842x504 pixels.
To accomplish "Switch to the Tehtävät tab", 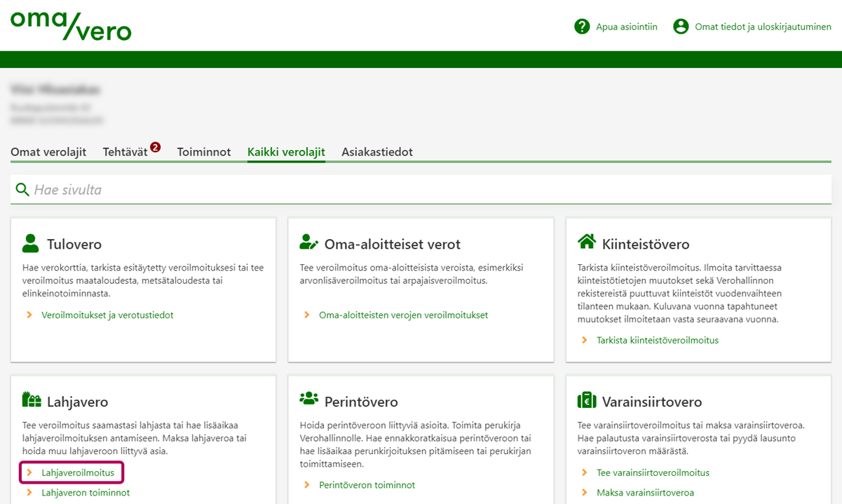I will 125,152.
